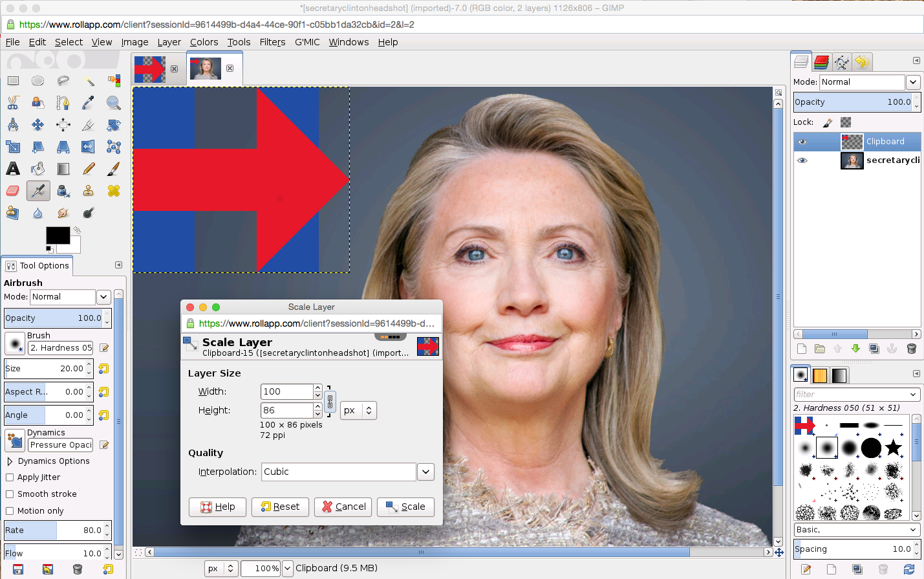Activate the Move tool

point(38,125)
